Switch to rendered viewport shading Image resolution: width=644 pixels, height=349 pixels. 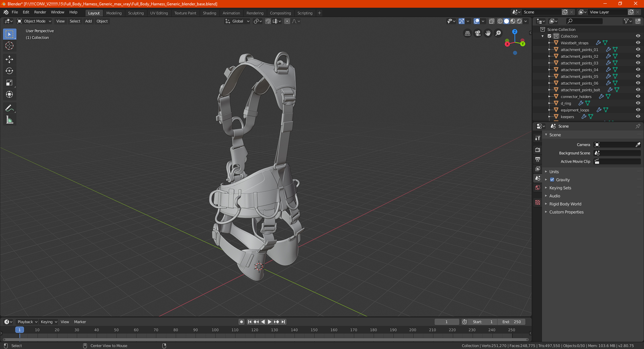519,21
